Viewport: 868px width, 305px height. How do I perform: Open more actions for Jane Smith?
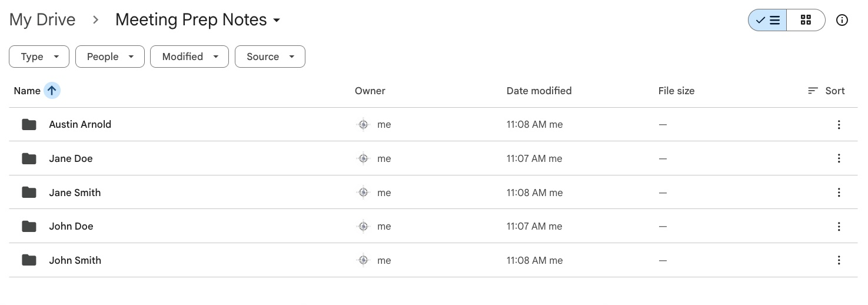(x=839, y=193)
